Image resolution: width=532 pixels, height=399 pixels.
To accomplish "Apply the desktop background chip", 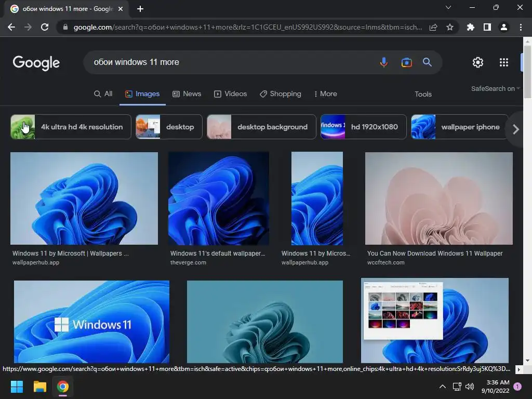I will pos(261,127).
